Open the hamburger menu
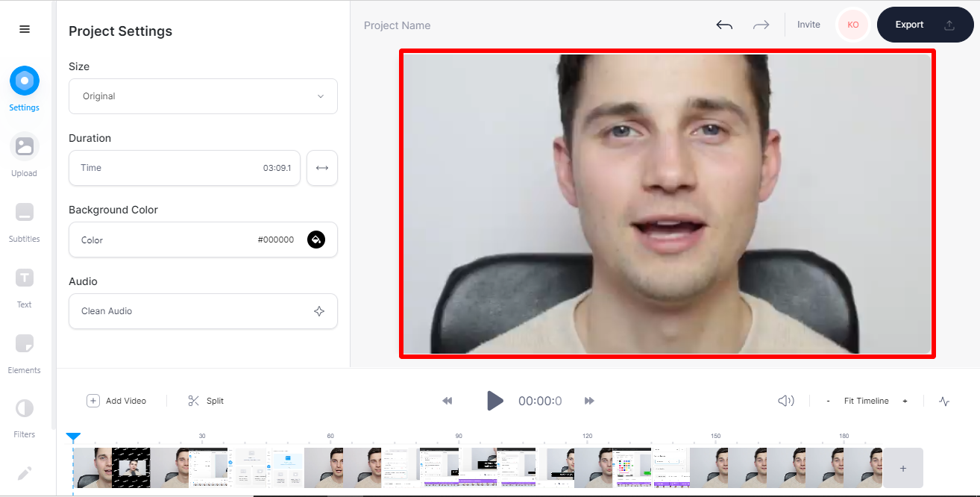Viewport: 980px width, 497px height. click(x=25, y=29)
